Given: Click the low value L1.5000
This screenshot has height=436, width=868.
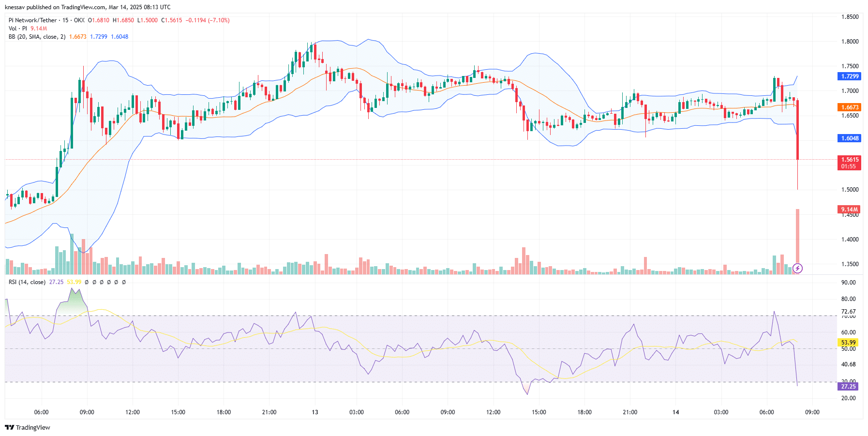Looking at the screenshot, I should pos(148,20).
